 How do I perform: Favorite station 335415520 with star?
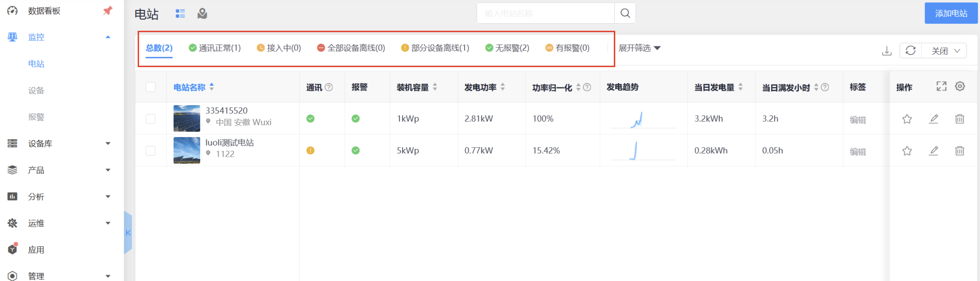point(907,119)
